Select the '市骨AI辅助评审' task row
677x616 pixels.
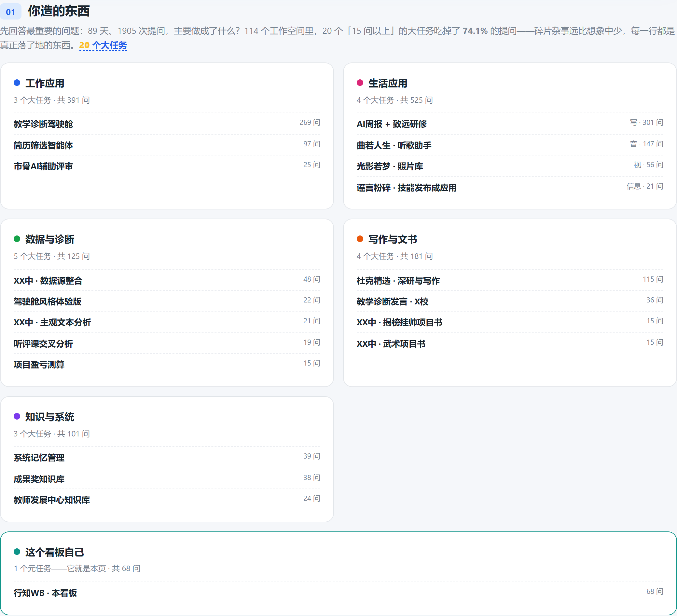167,166
